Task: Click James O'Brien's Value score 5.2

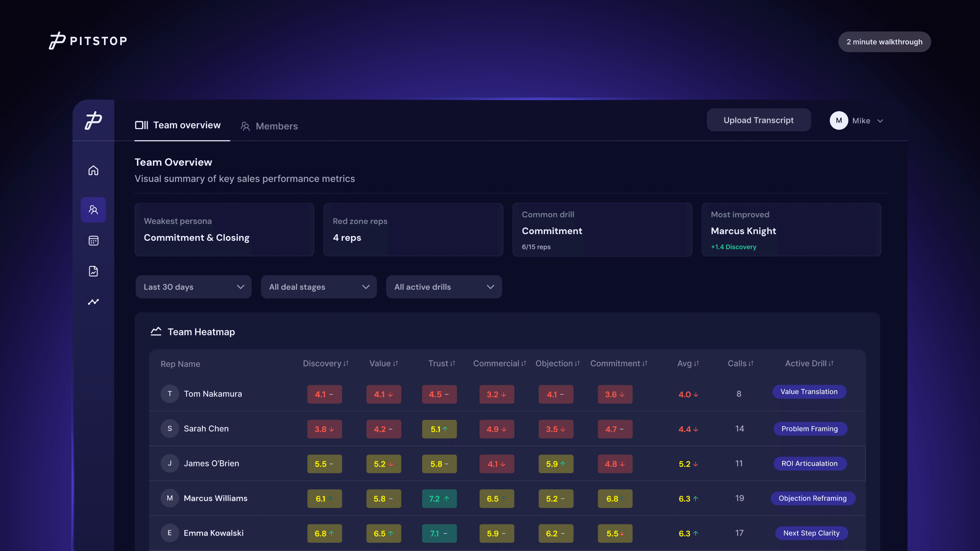Action: (384, 464)
